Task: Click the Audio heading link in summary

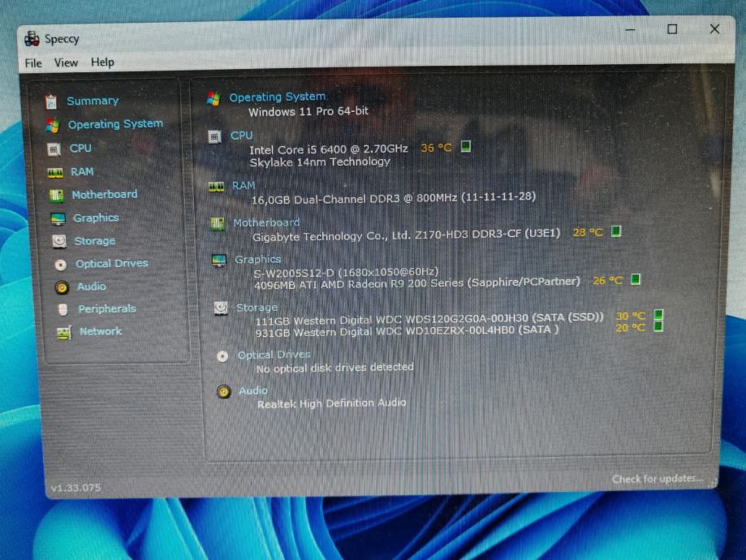Action: click(x=253, y=390)
